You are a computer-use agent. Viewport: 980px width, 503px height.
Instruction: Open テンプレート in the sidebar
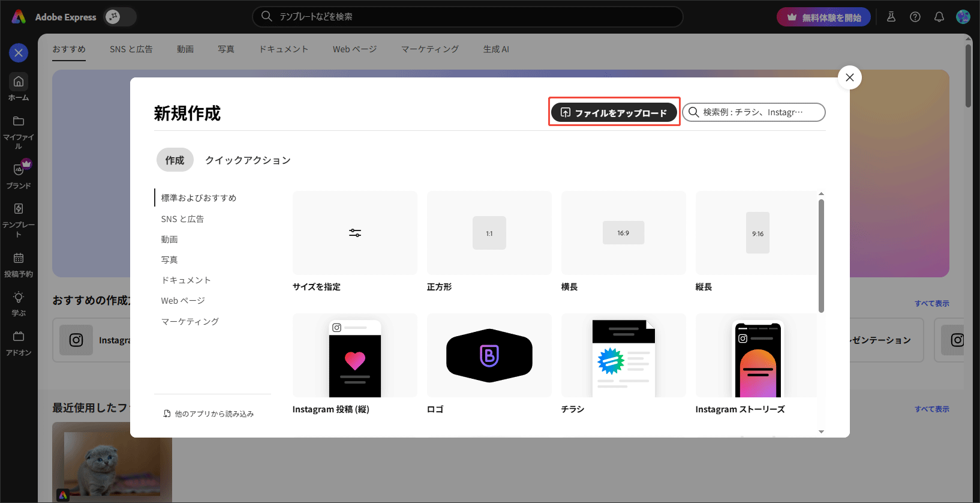(x=19, y=220)
